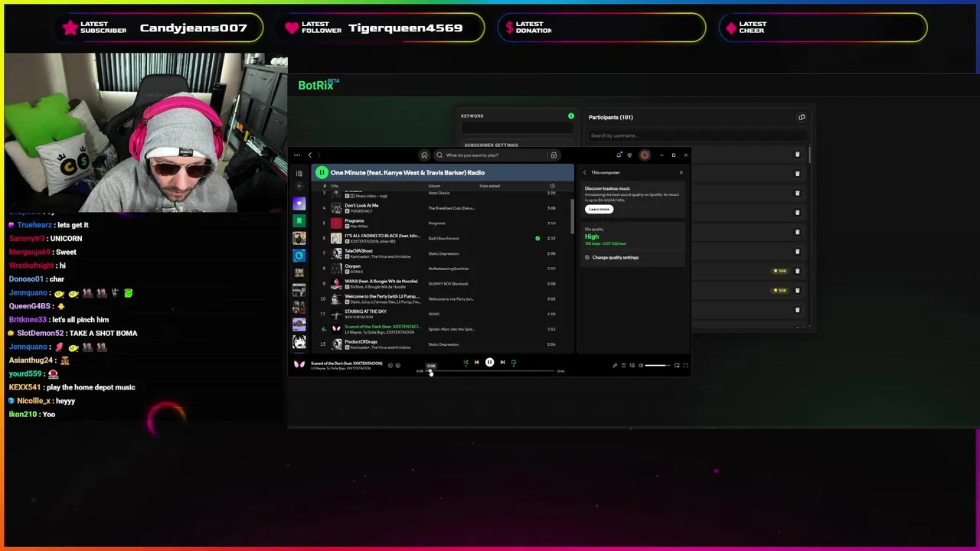The height and width of the screenshot is (551, 980).
Task: Pause the radio with the large green header button
Action: (x=322, y=173)
